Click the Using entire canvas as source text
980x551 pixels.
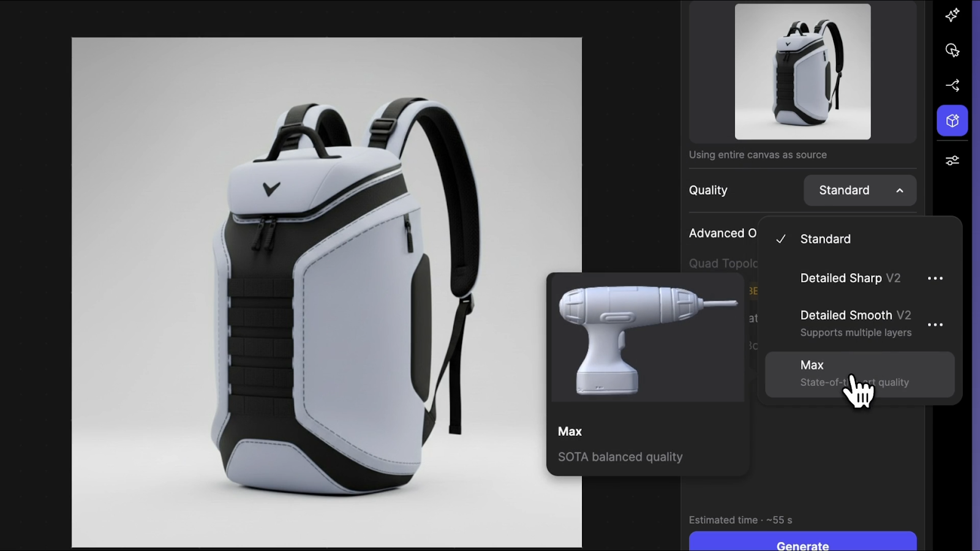(758, 155)
